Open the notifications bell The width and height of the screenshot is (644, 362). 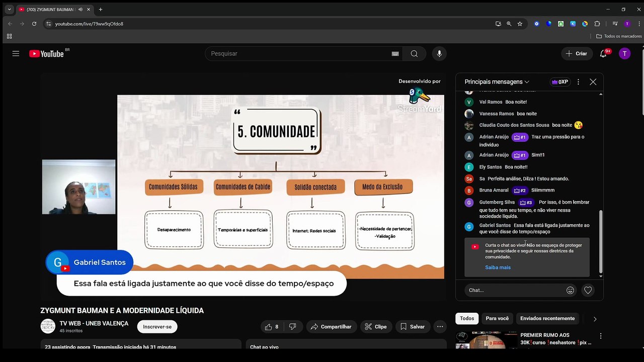pyautogui.click(x=603, y=54)
